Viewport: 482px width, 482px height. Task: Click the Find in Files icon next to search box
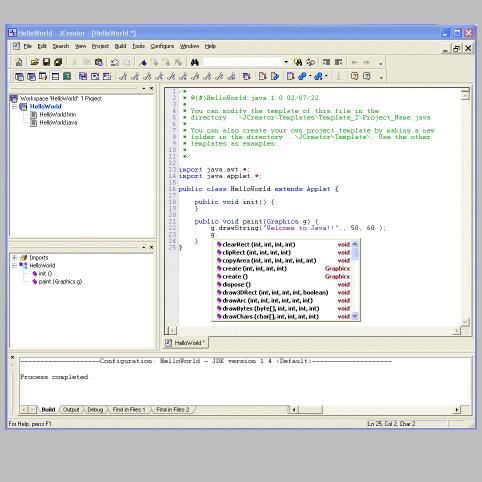click(298, 62)
